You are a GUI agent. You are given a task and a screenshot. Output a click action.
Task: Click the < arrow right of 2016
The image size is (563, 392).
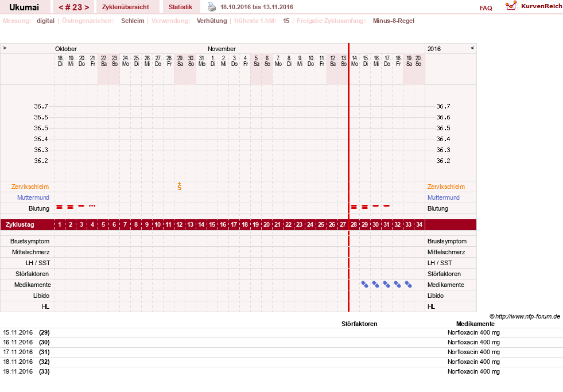(x=472, y=48)
